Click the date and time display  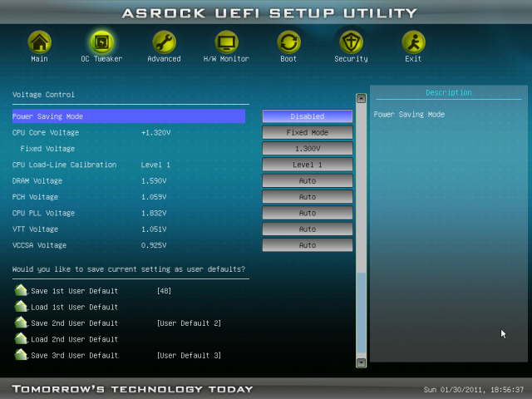point(474,390)
